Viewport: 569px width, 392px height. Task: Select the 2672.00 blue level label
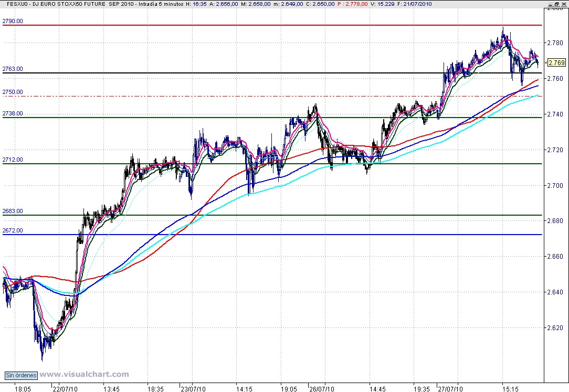[13, 230]
